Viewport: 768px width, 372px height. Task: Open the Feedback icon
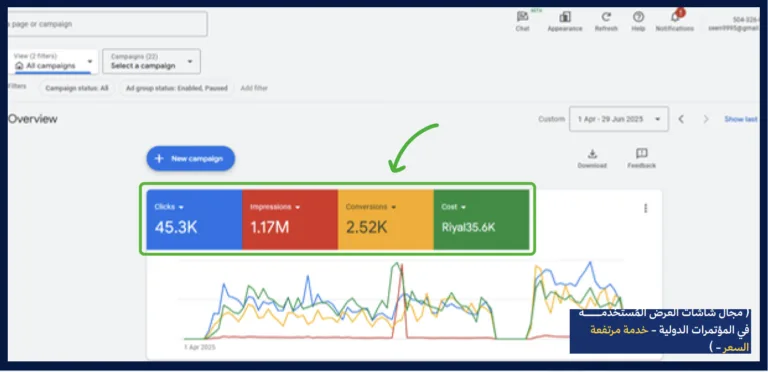642,159
